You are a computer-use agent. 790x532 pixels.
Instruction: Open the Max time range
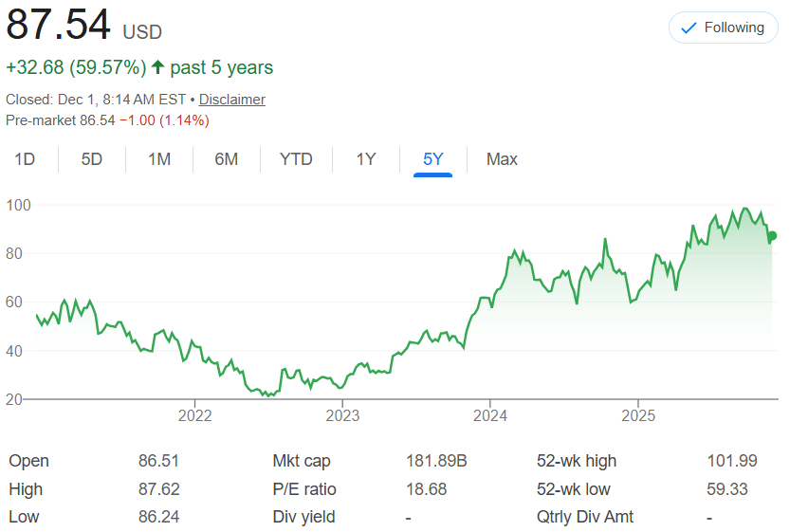coord(502,159)
